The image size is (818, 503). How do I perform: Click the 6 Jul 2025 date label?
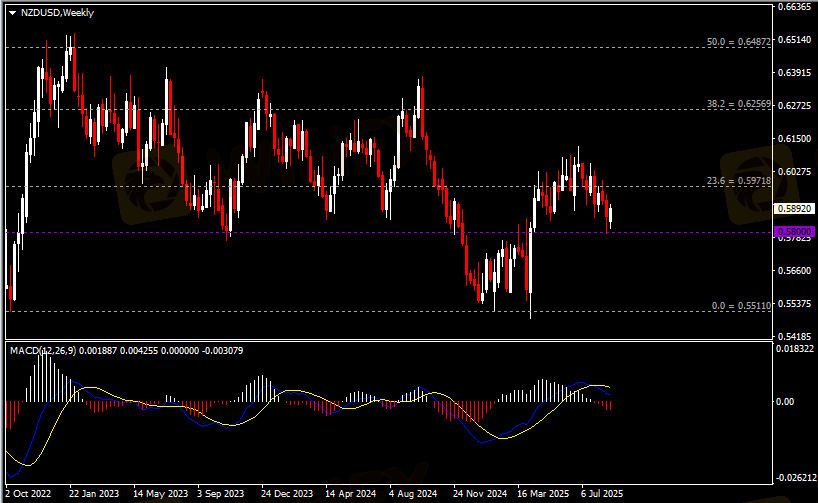click(602, 494)
